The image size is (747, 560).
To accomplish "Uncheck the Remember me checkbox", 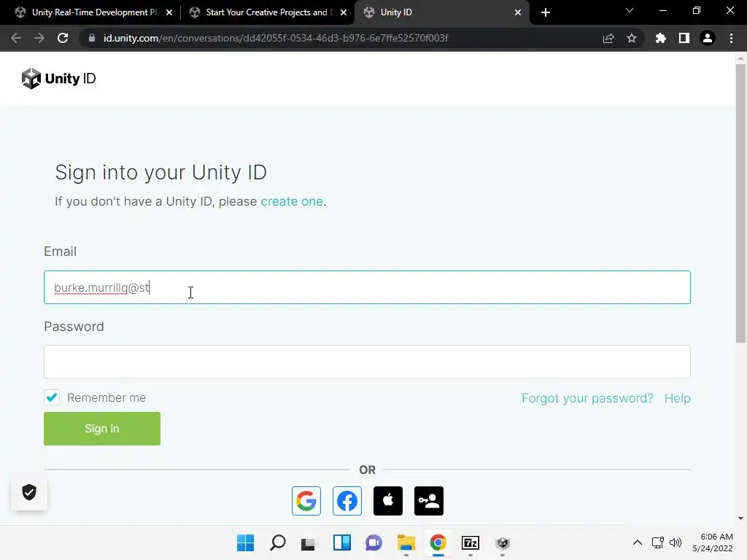I will (52, 397).
